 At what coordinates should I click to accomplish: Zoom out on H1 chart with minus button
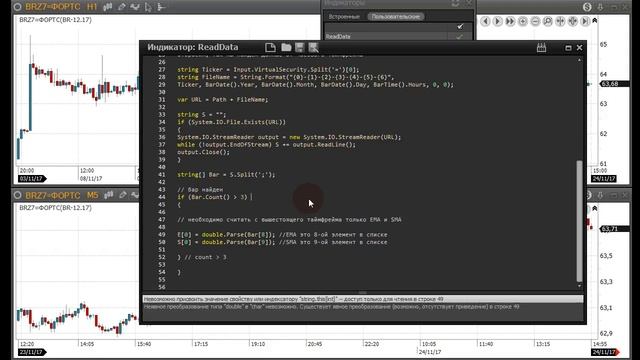[x=535, y=21]
